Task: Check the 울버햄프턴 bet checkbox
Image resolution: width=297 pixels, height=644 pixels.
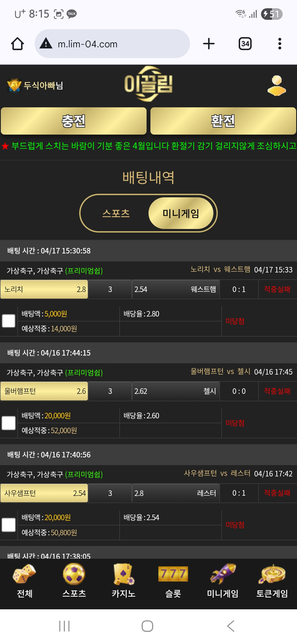Action: (x=9, y=423)
